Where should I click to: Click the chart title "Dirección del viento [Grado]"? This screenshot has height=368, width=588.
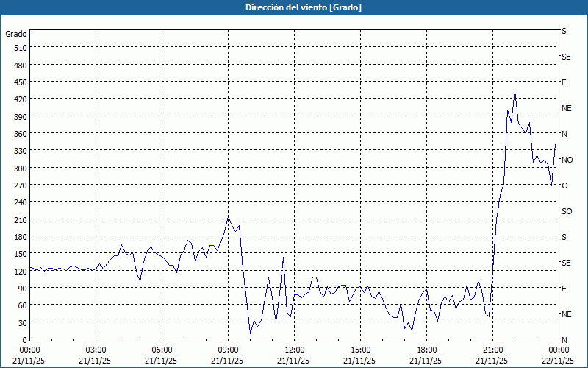[293, 7]
